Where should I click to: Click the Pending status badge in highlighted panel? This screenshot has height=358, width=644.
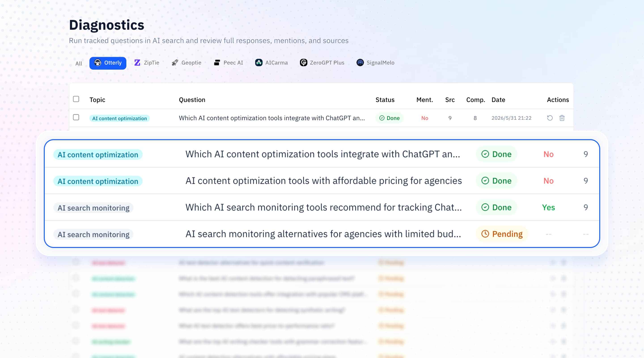point(502,234)
